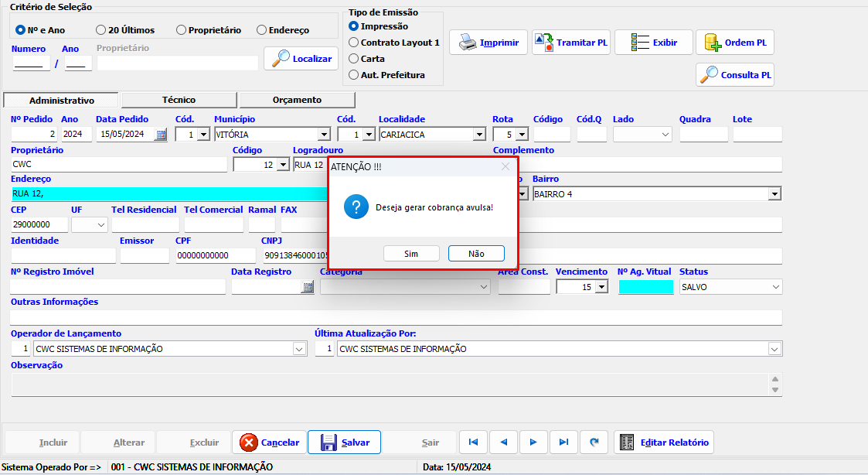868x475 pixels.
Task: Switch to the Técnico tab
Action: (x=179, y=100)
